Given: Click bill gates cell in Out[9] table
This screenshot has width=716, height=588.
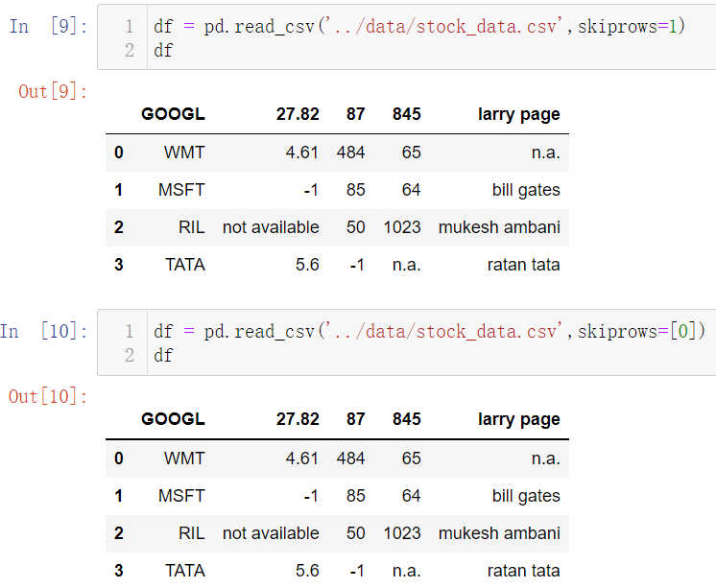Looking at the screenshot, I should pyautogui.click(x=526, y=190).
